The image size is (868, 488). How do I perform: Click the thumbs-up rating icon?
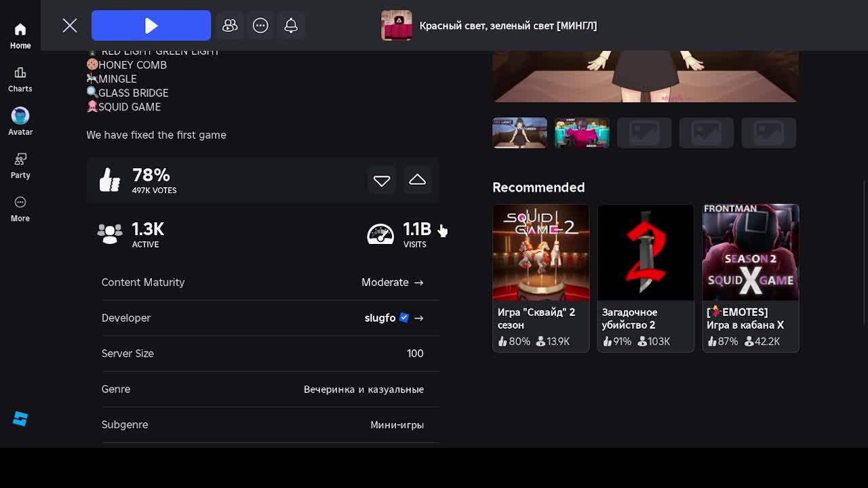click(x=109, y=180)
